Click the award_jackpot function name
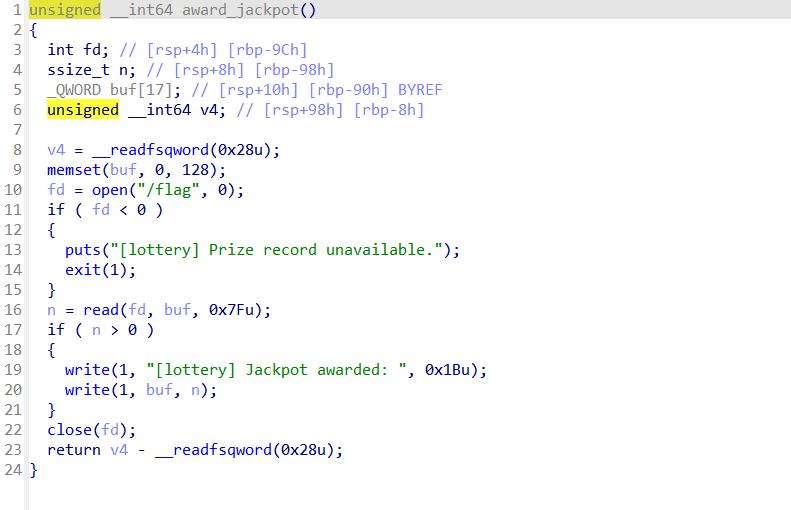791x510 pixels. coord(240,10)
